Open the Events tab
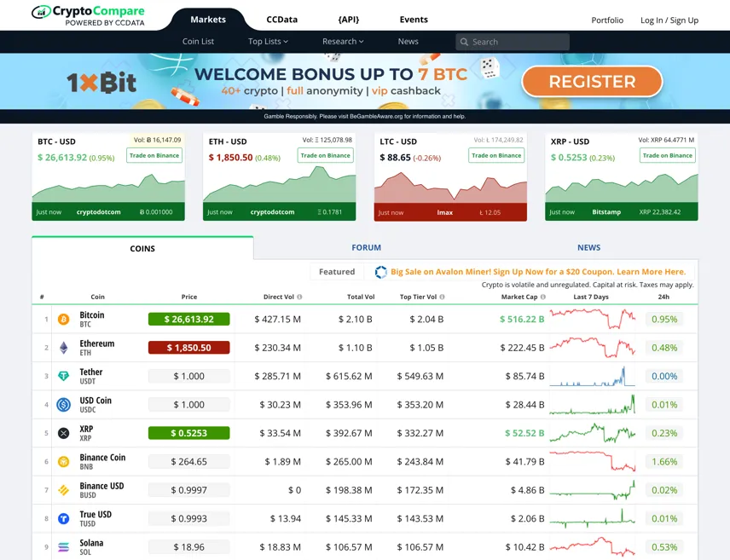The image size is (730, 560). (414, 20)
